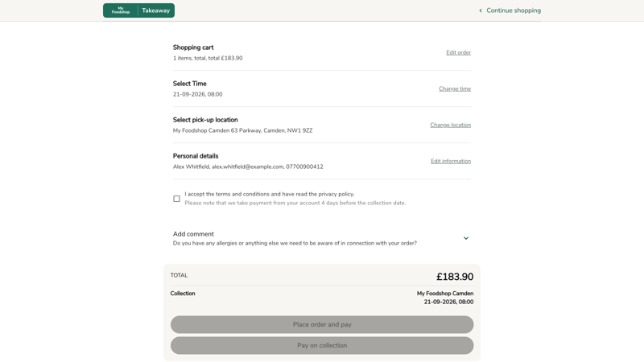Click the Edit order link
The image size is (644, 362).
(x=458, y=52)
